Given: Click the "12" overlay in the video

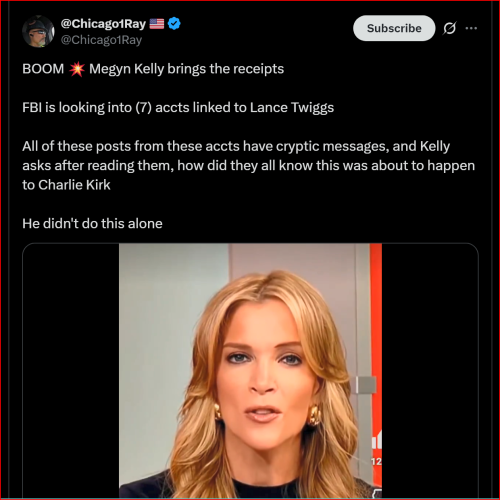Looking at the screenshot, I should coord(376,462).
